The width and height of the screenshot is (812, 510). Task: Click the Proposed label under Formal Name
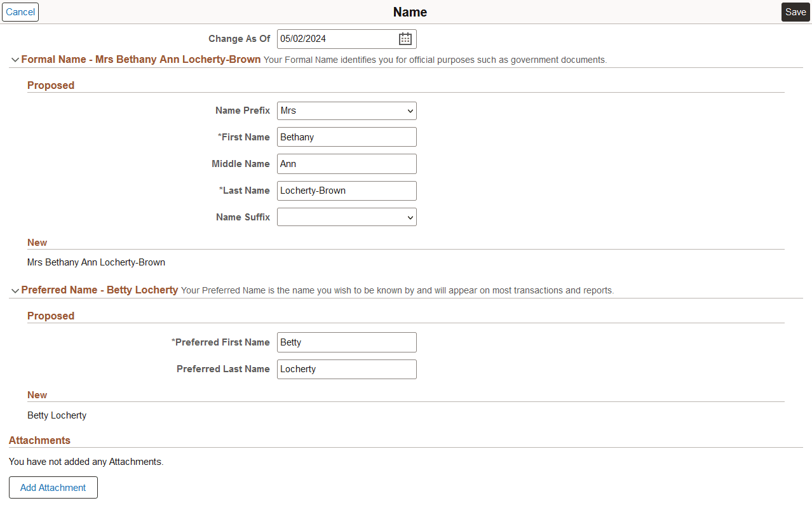click(x=50, y=85)
